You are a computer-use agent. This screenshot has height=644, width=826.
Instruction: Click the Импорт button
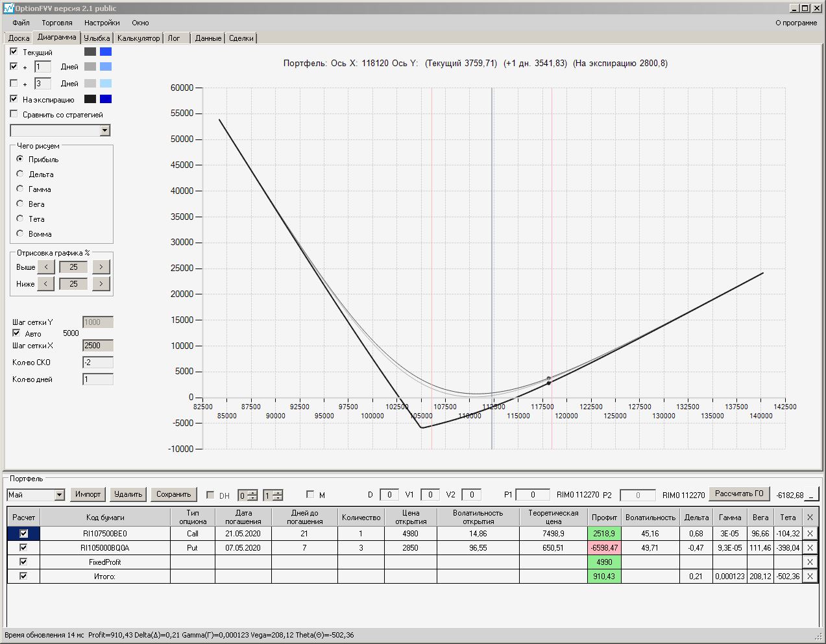88,494
